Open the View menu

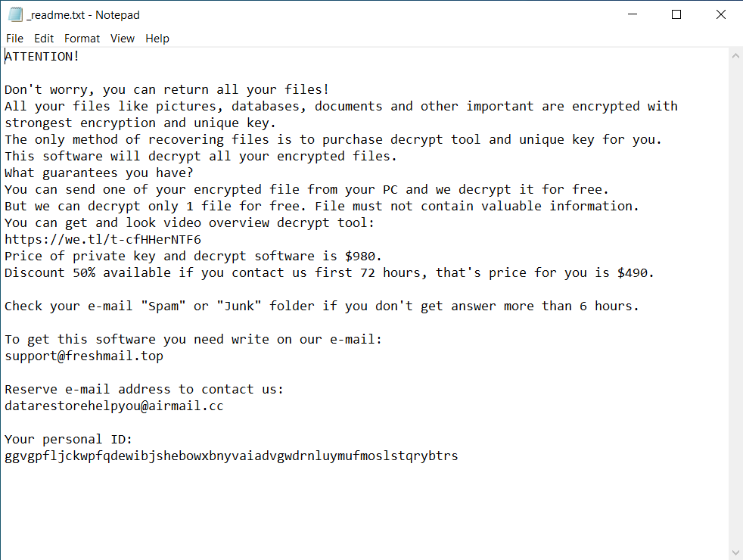(x=122, y=39)
